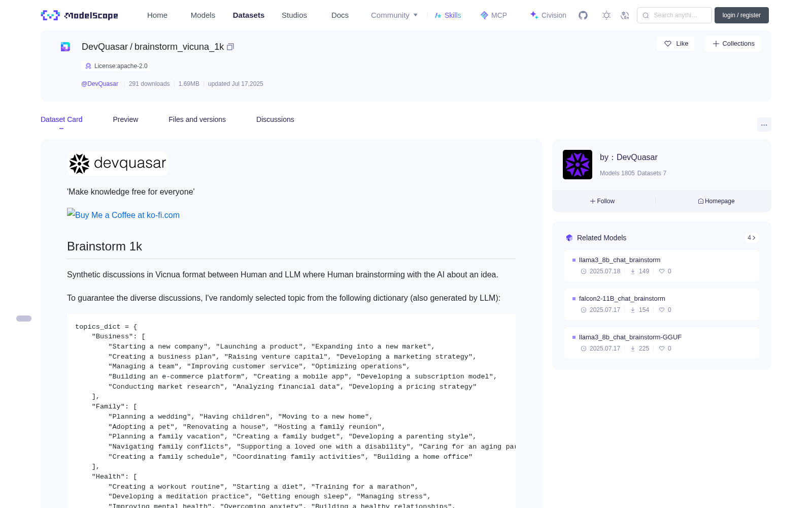The image size is (812, 508).
Task: Open Civision from the navigation bar
Action: [548, 15]
